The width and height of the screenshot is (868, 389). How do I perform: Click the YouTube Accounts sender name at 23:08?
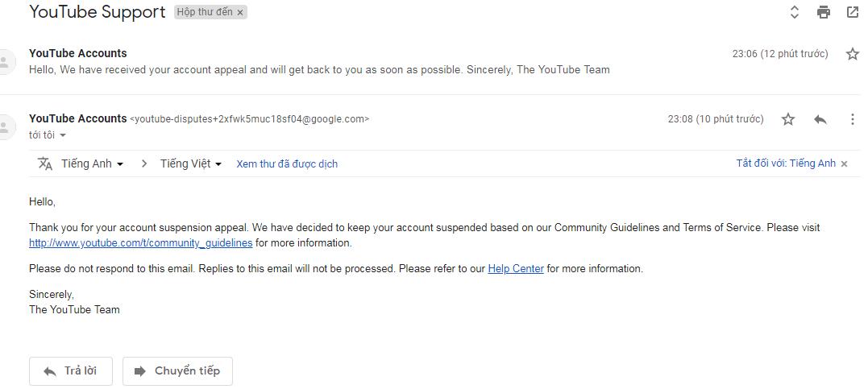[x=78, y=118]
